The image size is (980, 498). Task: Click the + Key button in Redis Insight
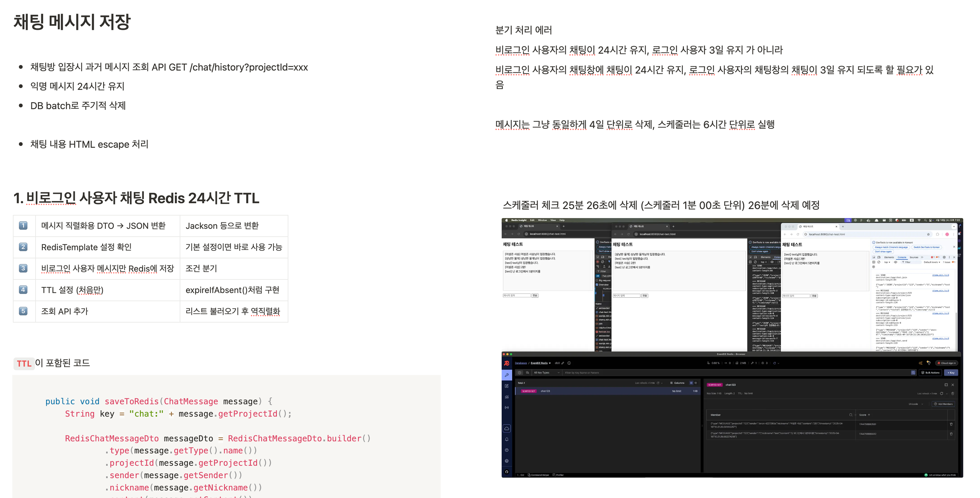(x=951, y=373)
